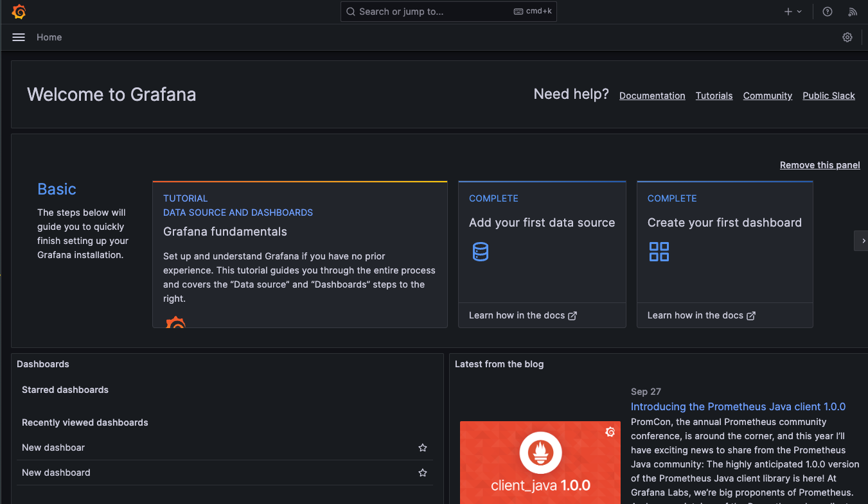Click 'DATA SOURCE AND DASHBOARDS' label
Screen dimensions: 868x504
pos(238,213)
